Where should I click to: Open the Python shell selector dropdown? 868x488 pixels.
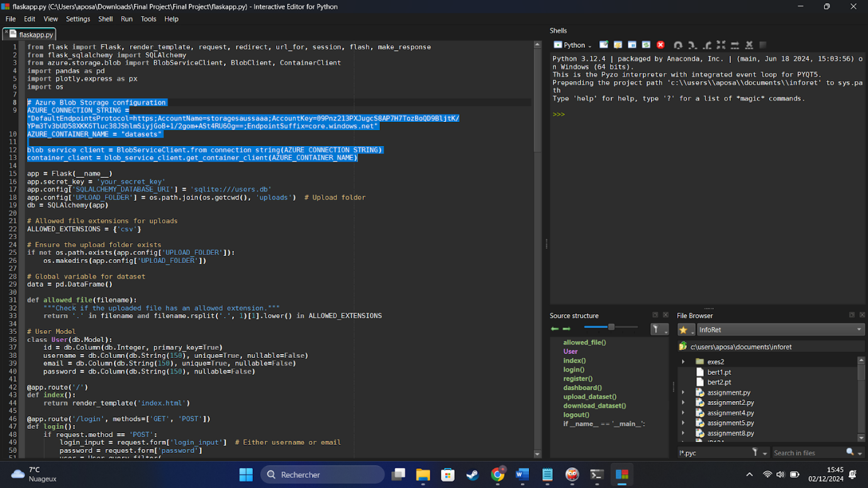[572, 45]
